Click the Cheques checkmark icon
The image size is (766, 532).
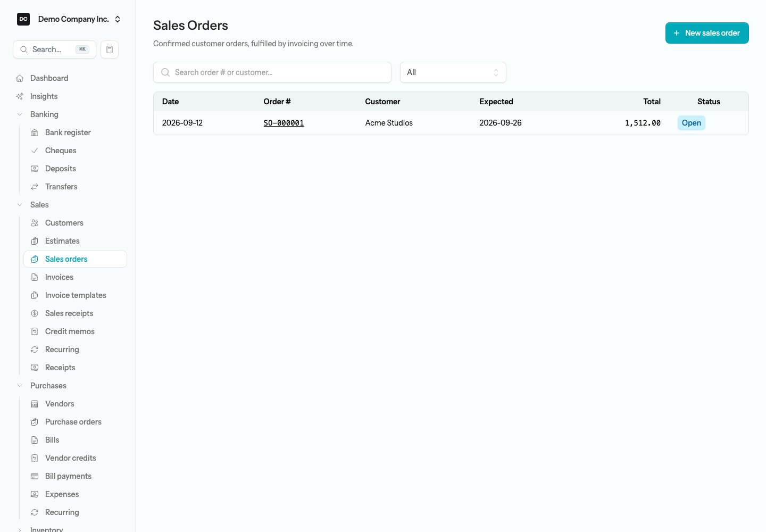(x=35, y=151)
